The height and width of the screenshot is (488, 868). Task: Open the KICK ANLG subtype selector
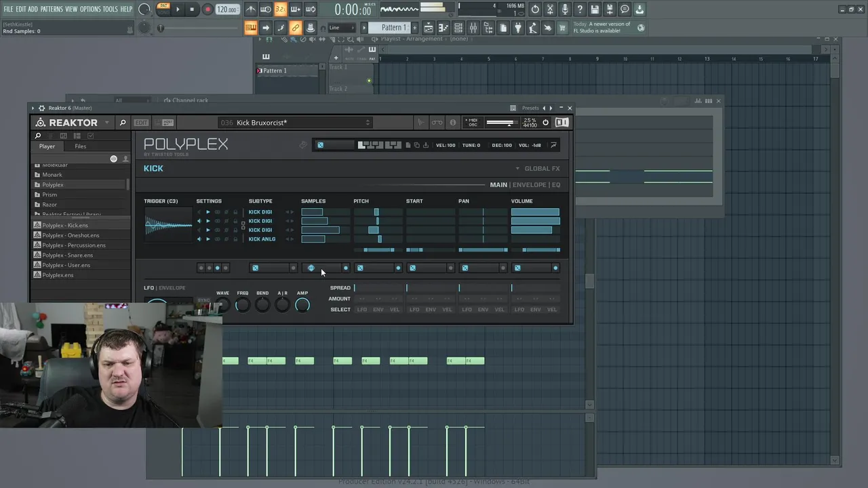[262, 239]
